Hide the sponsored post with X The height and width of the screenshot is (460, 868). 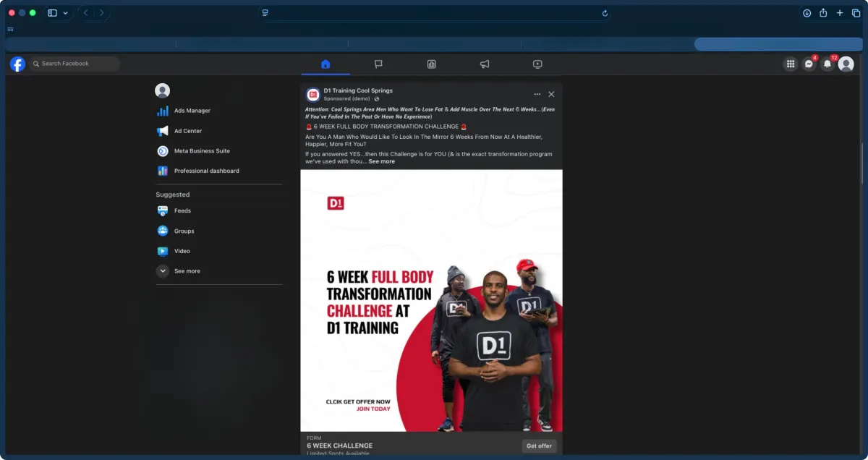551,94
